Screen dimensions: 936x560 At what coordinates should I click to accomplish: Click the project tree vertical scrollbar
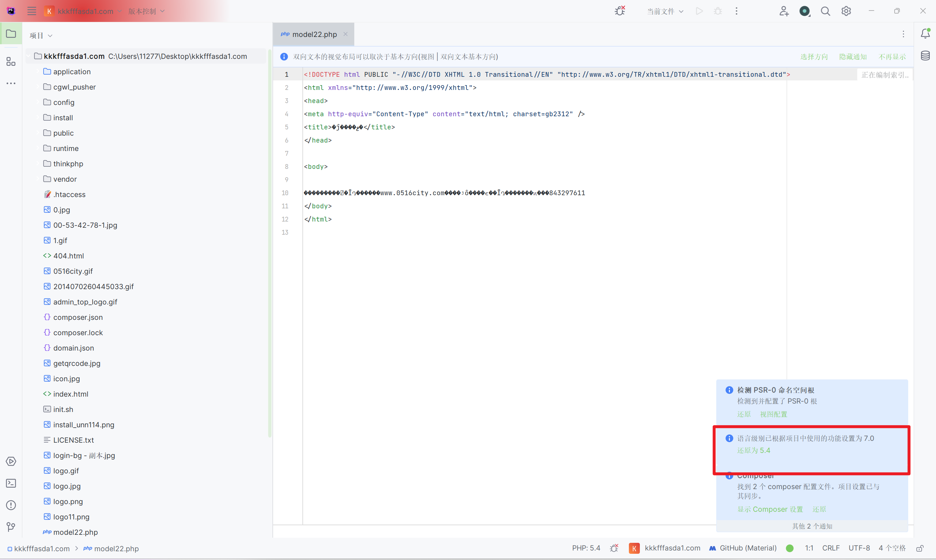pyautogui.click(x=269, y=243)
